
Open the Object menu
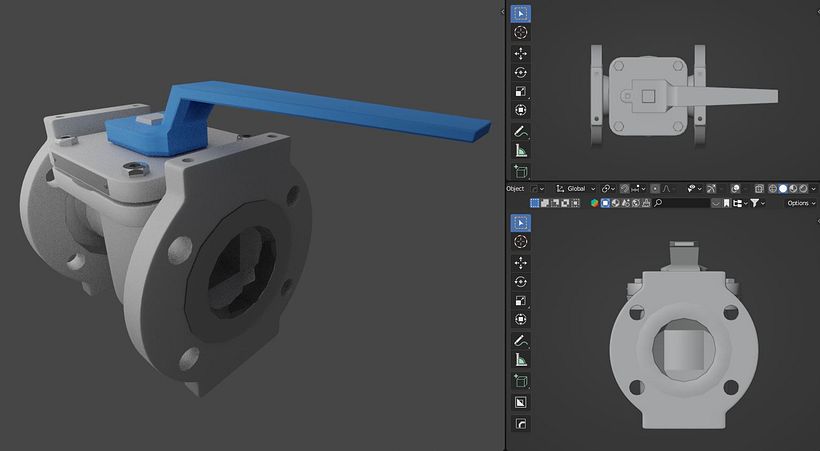[515, 188]
